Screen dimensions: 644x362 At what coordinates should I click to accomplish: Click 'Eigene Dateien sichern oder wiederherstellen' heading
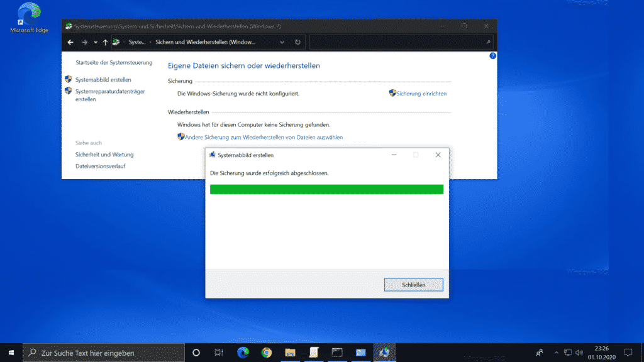[x=244, y=65]
